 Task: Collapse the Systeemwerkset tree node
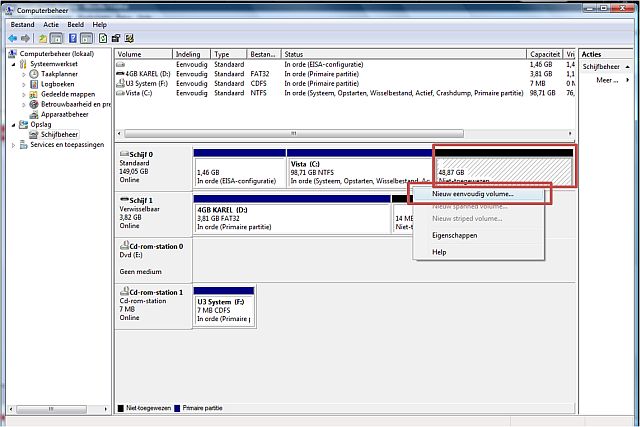pos(13,64)
